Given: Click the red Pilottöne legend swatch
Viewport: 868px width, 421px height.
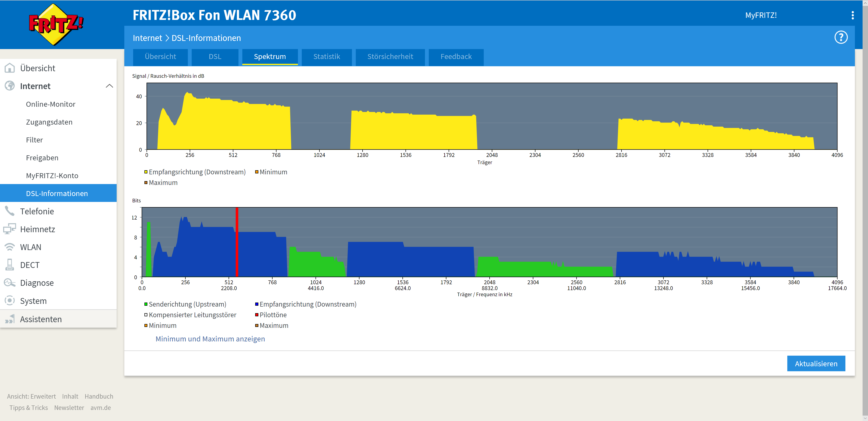Looking at the screenshot, I should 257,315.
